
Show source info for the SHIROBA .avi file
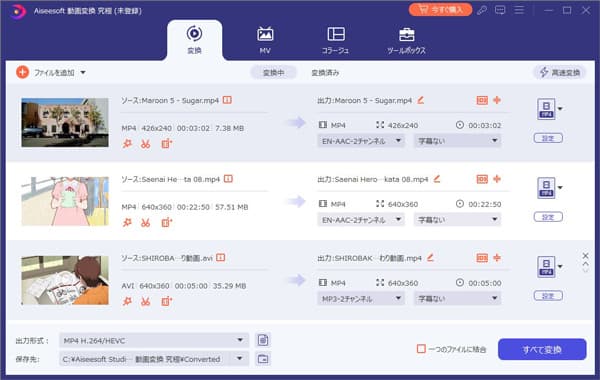[x=221, y=258]
